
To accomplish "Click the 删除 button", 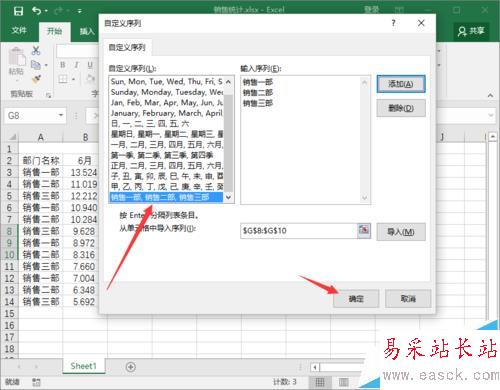I will click(401, 108).
